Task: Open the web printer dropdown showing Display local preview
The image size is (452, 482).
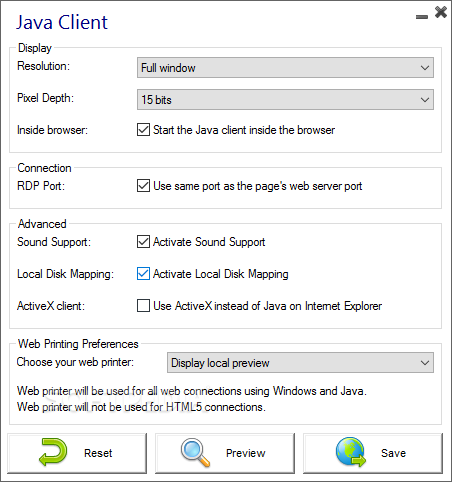Action: [x=300, y=363]
